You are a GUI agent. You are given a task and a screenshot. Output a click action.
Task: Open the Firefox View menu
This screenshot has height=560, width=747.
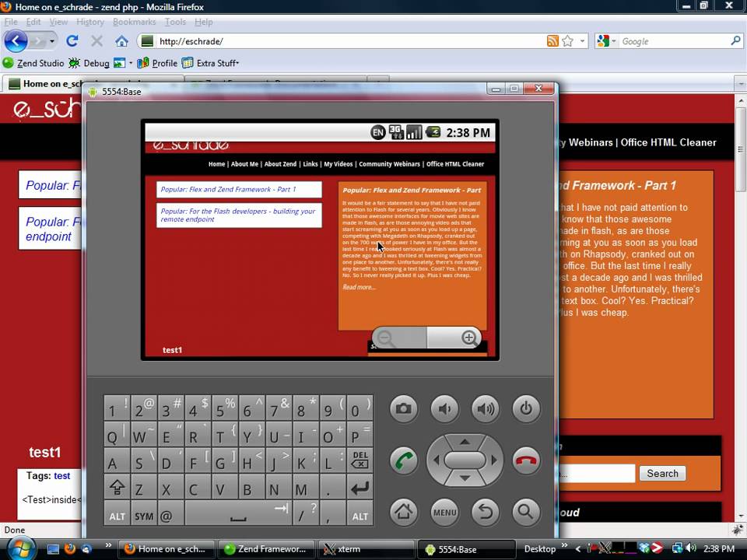pos(58,22)
